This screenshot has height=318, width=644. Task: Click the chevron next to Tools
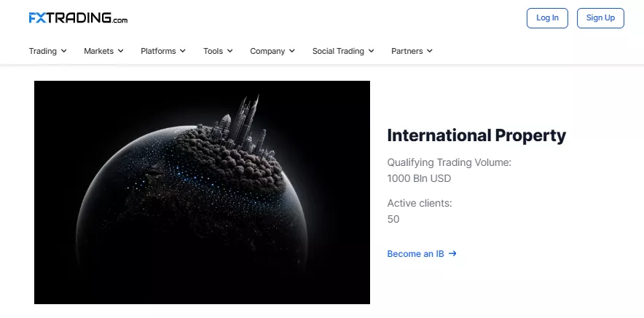tap(230, 51)
